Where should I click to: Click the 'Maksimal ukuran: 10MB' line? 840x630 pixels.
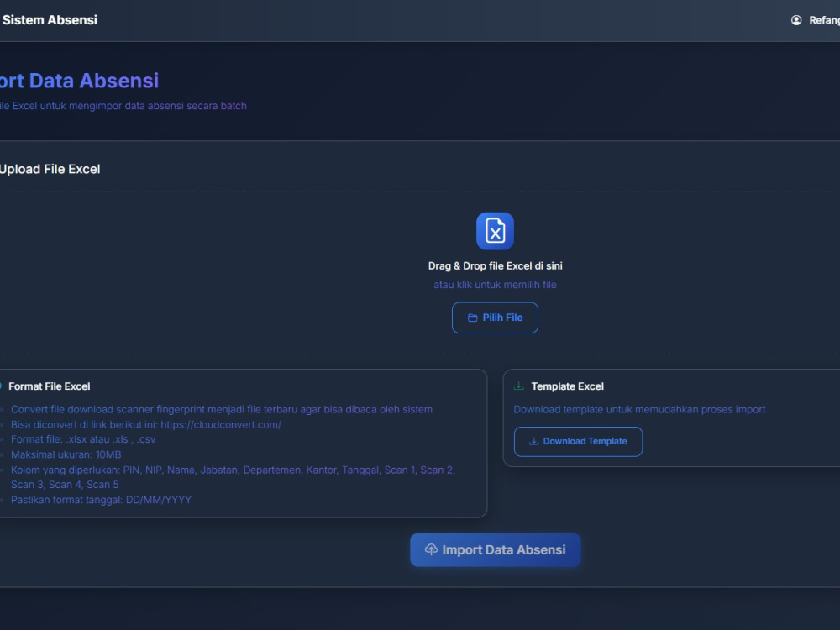(x=66, y=454)
